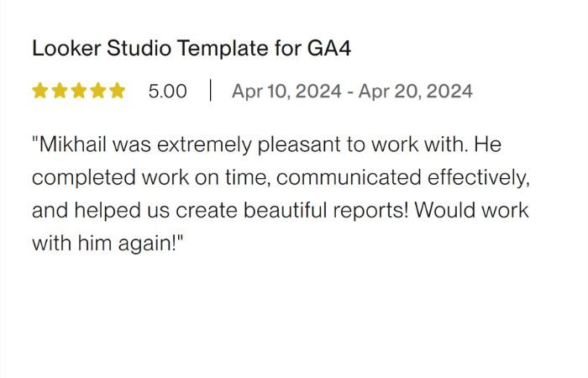This screenshot has width=588, height=378.
Task: Select the third yellow rating star
Action: point(79,91)
